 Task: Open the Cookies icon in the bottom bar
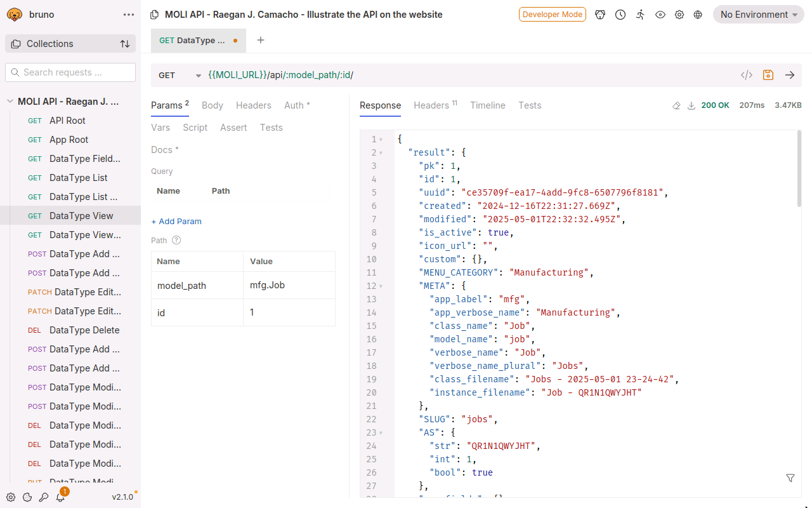click(x=27, y=497)
